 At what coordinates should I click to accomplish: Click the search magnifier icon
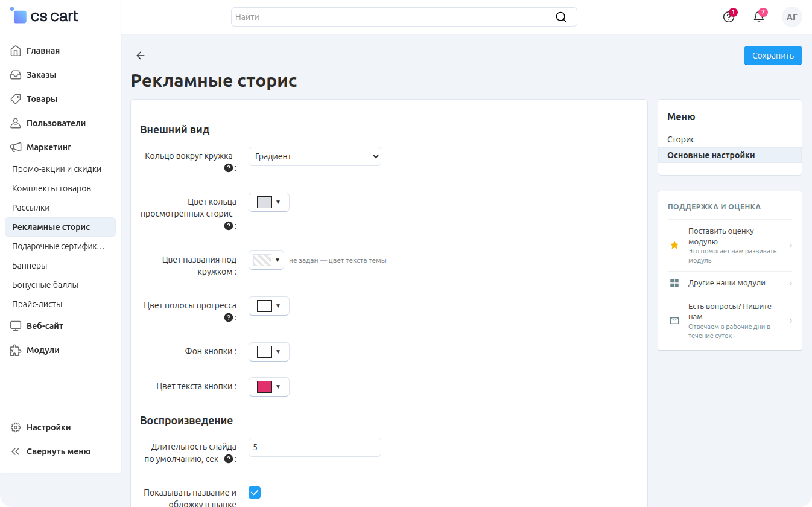561,17
